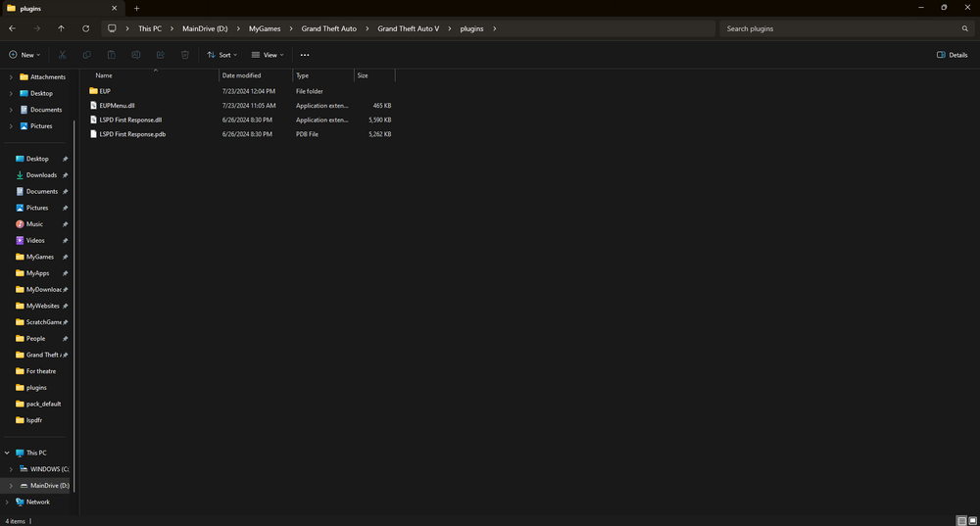The height and width of the screenshot is (526, 980).
Task: Switch to details view icon in status bar
Action: (x=962, y=521)
